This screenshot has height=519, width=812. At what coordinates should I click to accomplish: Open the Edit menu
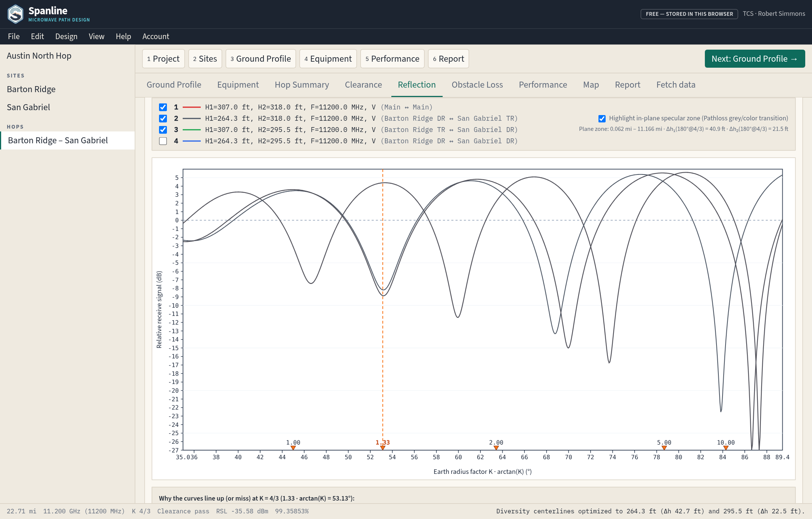click(37, 36)
